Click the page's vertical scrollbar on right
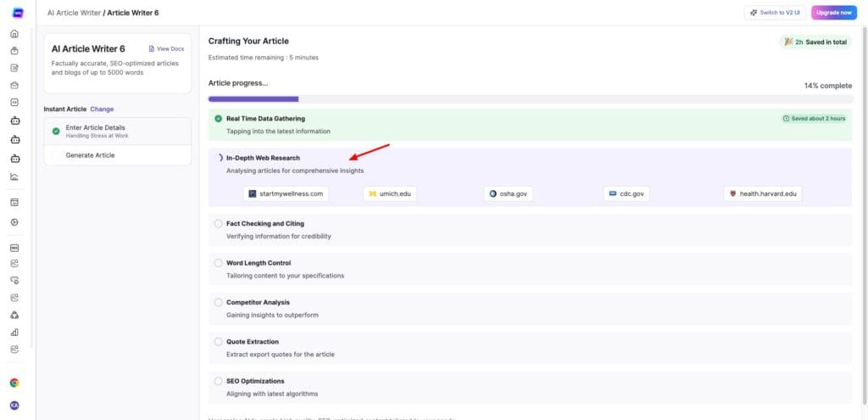Image resolution: width=868 pixels, height=420 pixels. 865,216
